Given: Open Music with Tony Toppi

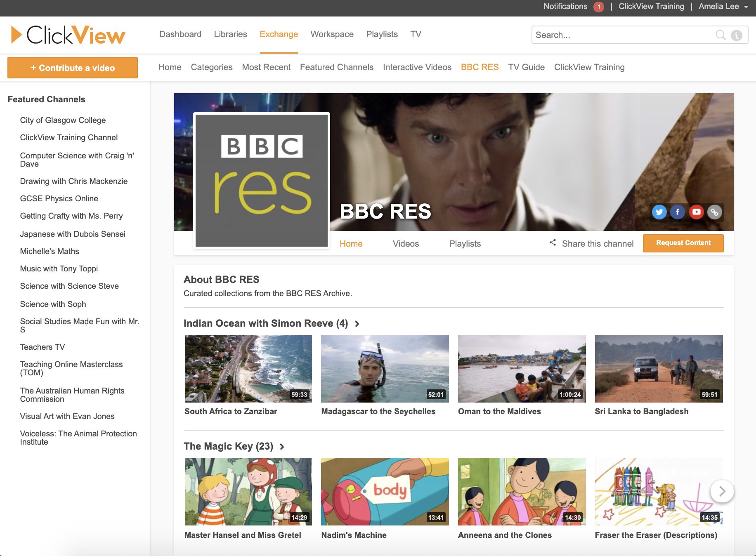Looking at the screenshot, I should [59, 269].
